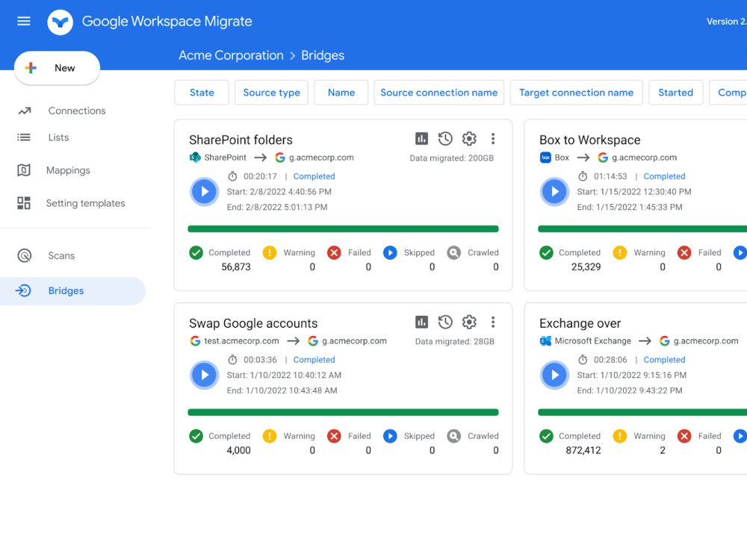The image size is (747, 560).
Task: Open the Source type filter
Action: (272, 93)
